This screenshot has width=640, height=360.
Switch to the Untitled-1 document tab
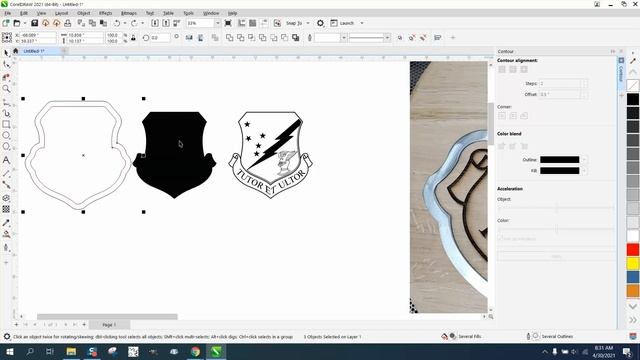34,51
